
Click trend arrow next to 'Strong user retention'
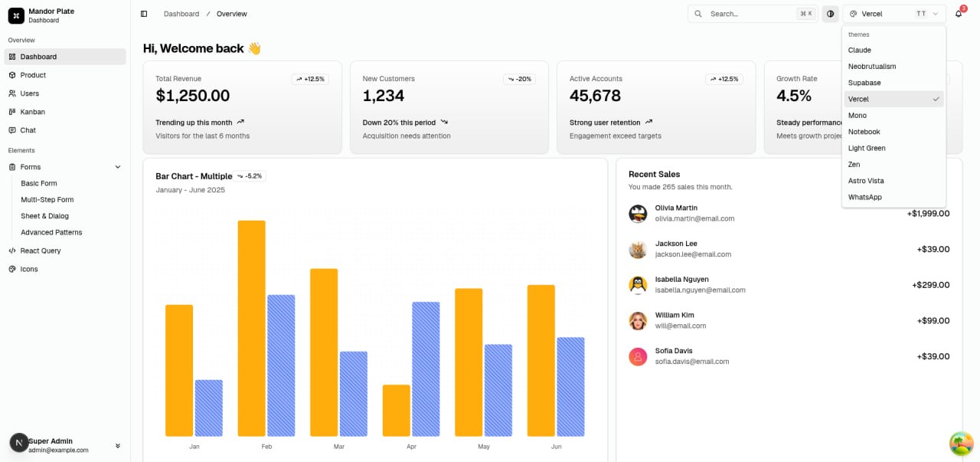[x=649, y=122]
